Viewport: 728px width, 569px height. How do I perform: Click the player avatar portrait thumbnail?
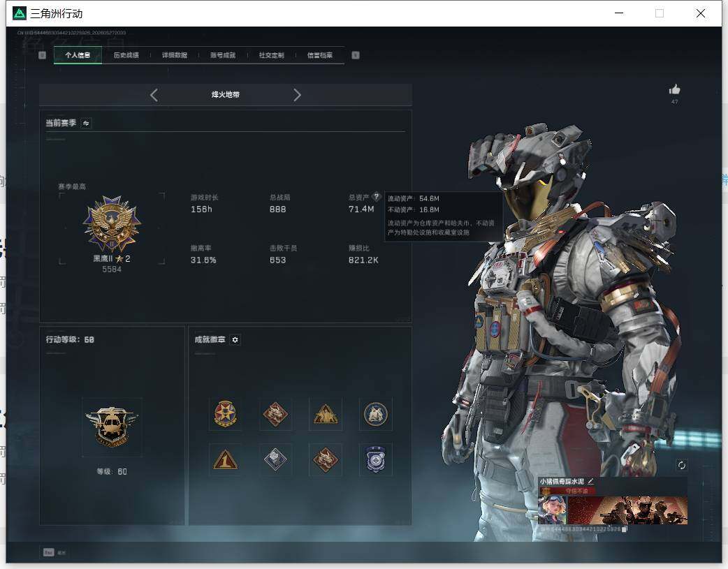[552, 510]
